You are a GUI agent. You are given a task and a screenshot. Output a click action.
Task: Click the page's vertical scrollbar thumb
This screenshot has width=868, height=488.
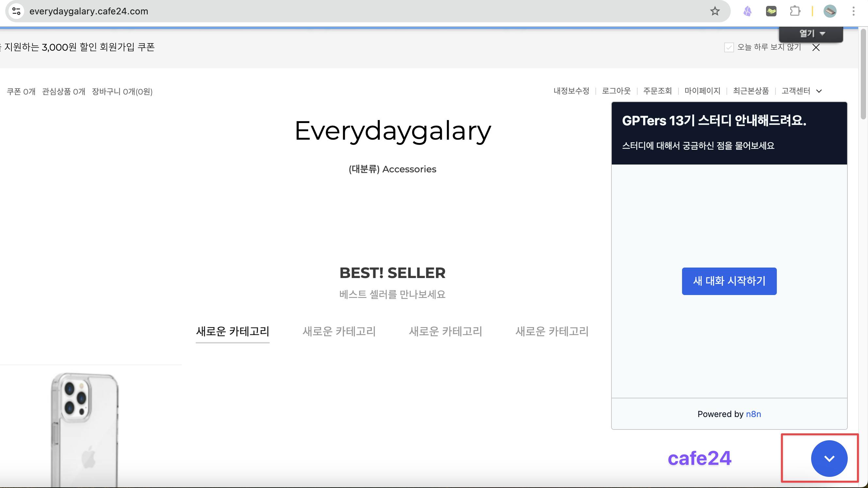point(863,74)
